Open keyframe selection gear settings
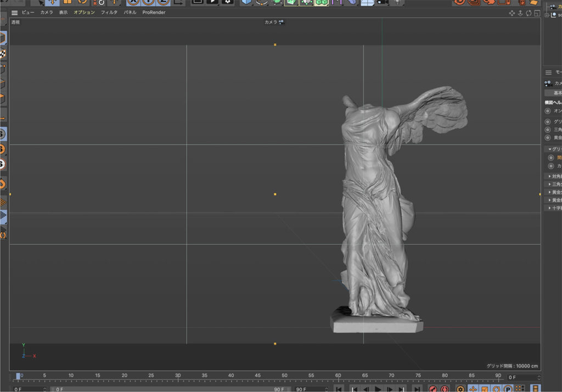This screenshot has width=562, height=392. click(x=460, y=389)
